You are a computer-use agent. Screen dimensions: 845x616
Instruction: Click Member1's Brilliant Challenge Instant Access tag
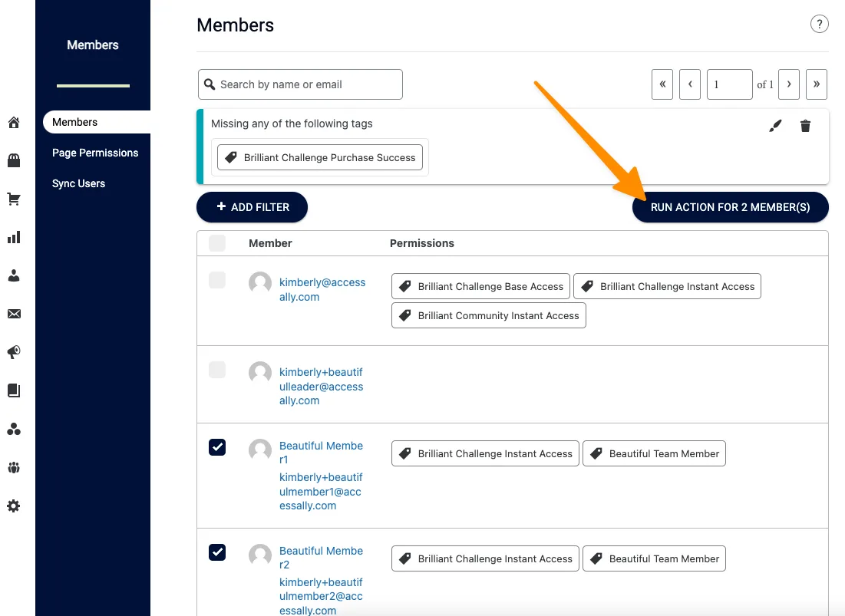click(486, 454)
